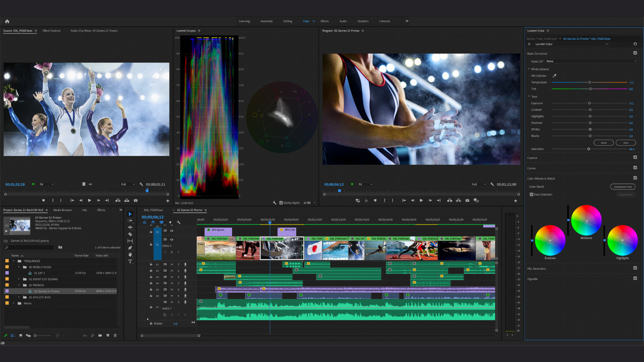Click the Reset tone button
644x362 pixels.
click(x=603, y=143)
